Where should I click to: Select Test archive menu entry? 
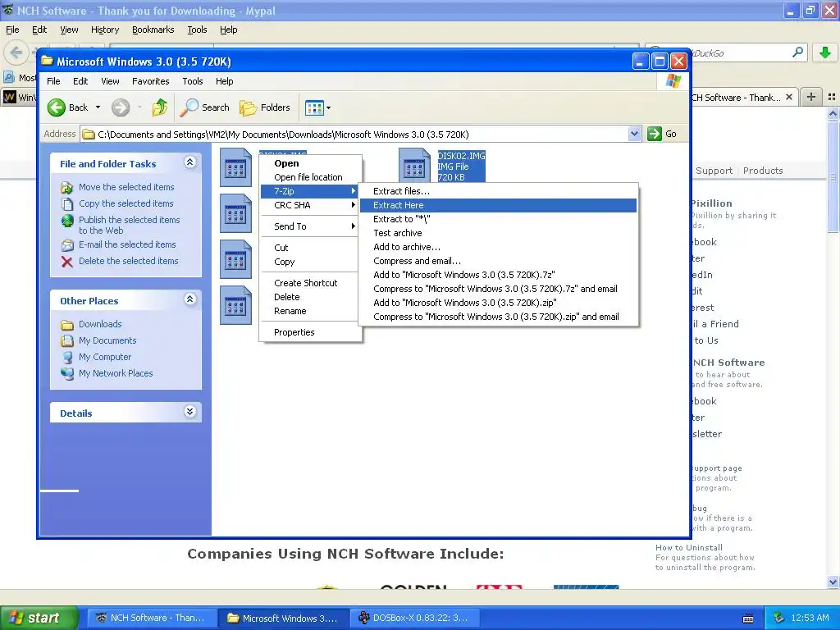498,233
